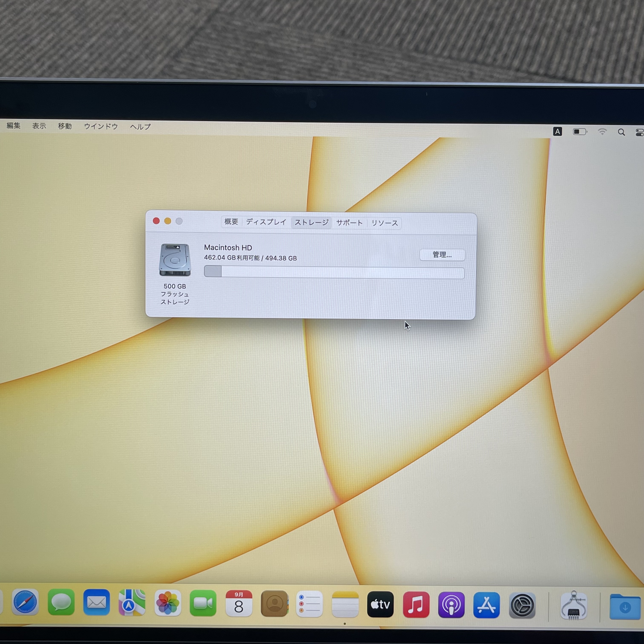This screenshot has width=644, height=644.
Task: Switch to the ディスプレイ tab
Action: click(266, 222)
